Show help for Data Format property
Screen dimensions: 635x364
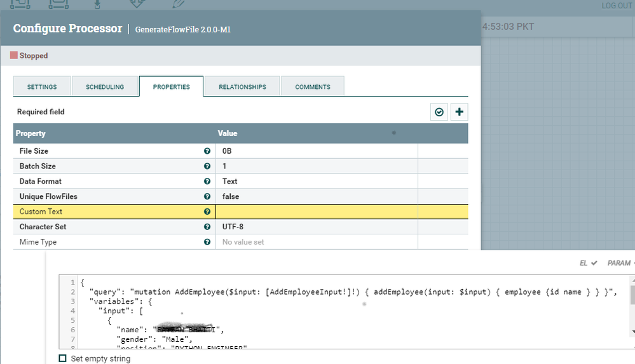tap(207, 182)
